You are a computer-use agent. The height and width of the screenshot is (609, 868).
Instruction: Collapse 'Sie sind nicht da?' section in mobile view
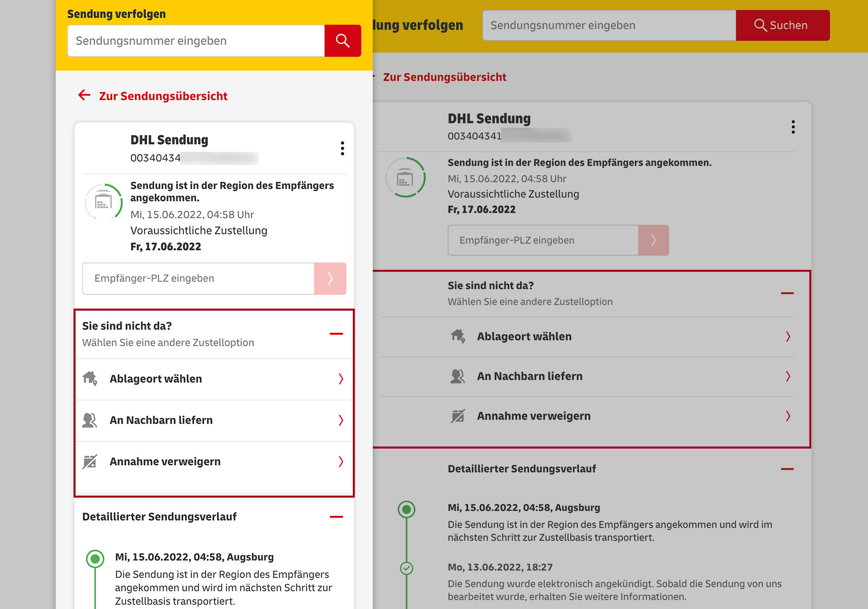(x=336, y=334)
